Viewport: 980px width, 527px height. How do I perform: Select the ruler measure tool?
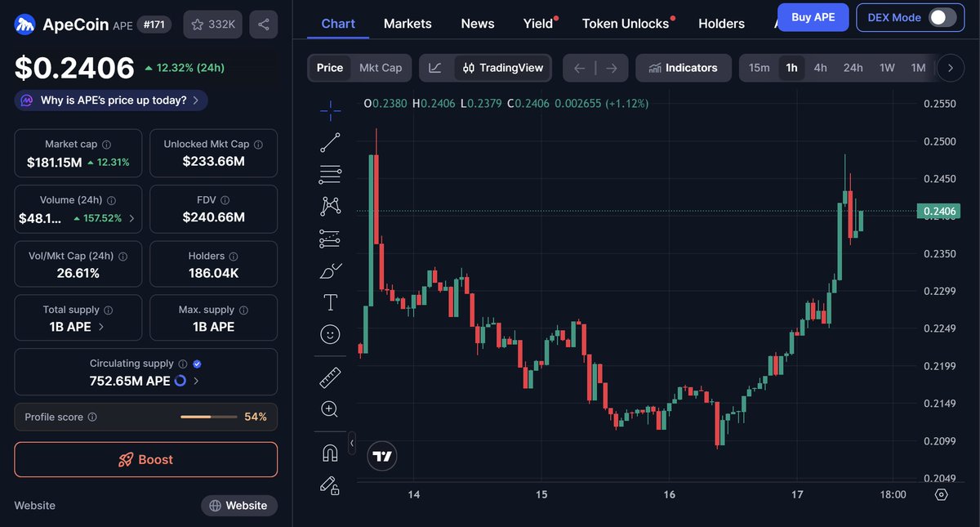(330, 377)
